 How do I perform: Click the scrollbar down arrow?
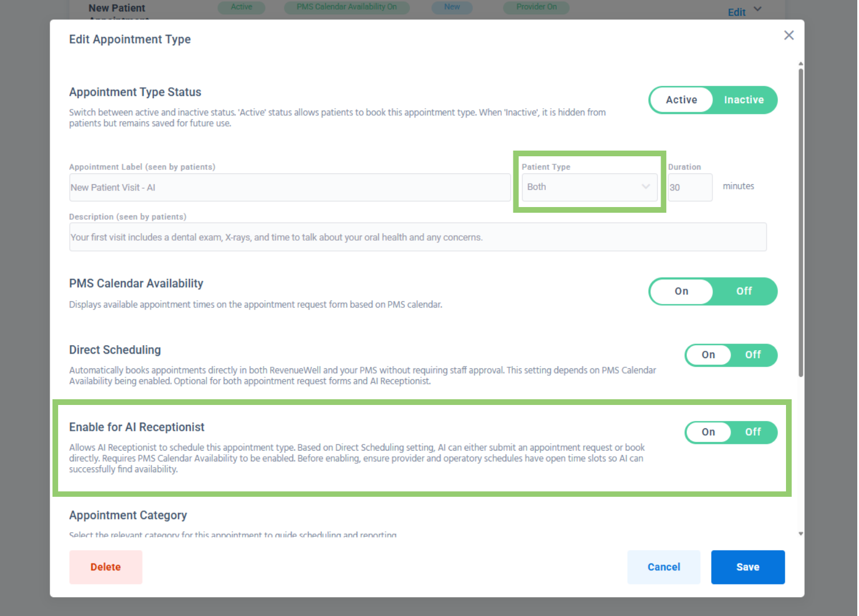coord(800,534)
